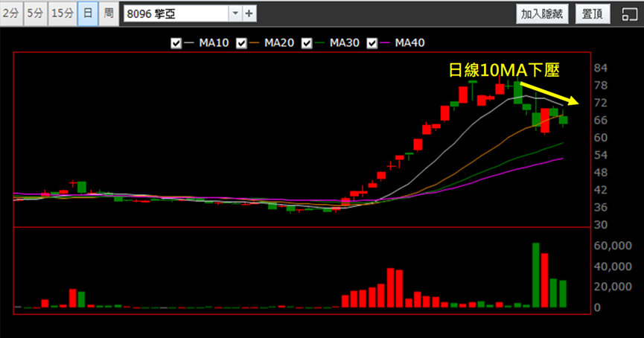Click the volume axis label 60,000
Image resolution: width=644 pixels, height=338 pixels.
(613, 246)
